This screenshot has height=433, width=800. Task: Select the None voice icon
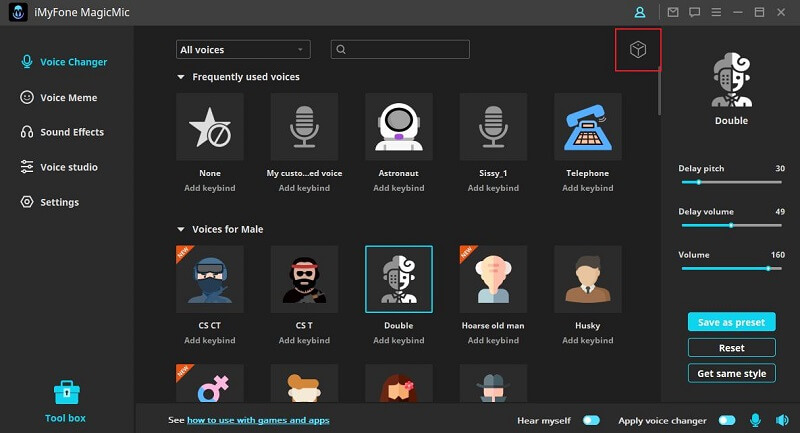[x=210, y=126]
